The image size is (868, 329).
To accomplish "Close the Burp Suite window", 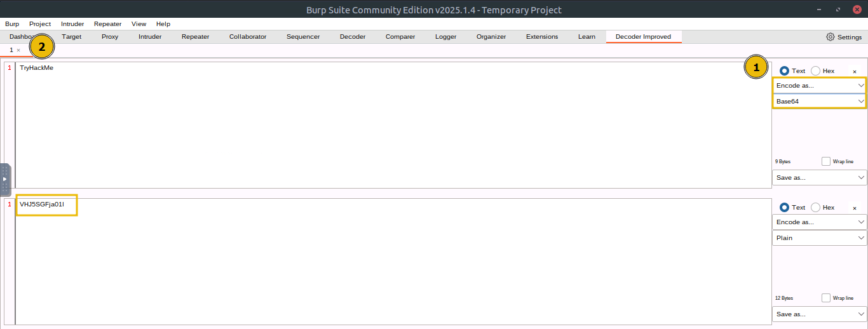I will (857, 10).
